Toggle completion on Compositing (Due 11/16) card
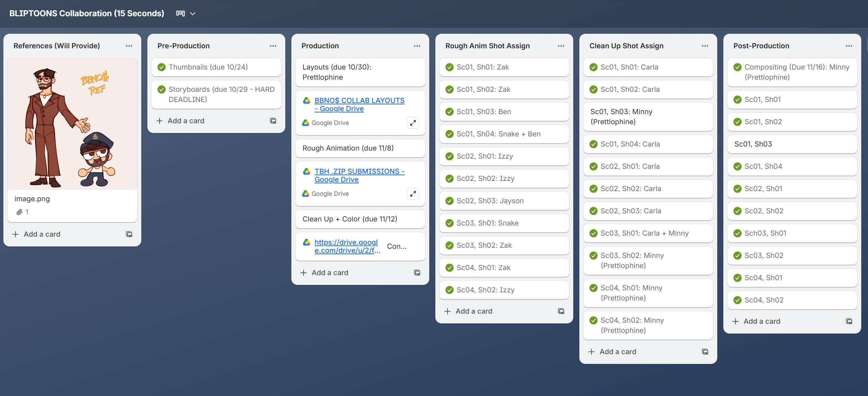The image size is (868, 396). pyautogui.click(x=738, y=67)
